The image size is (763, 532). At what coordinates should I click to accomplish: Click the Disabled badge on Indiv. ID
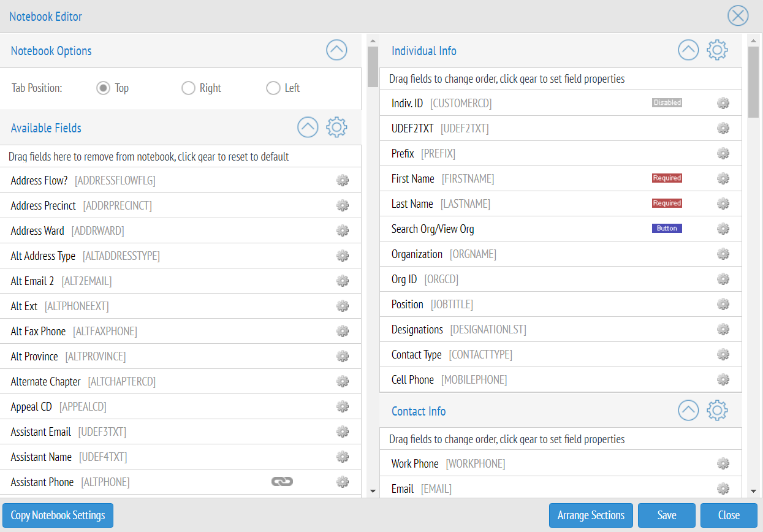point(667,103)
